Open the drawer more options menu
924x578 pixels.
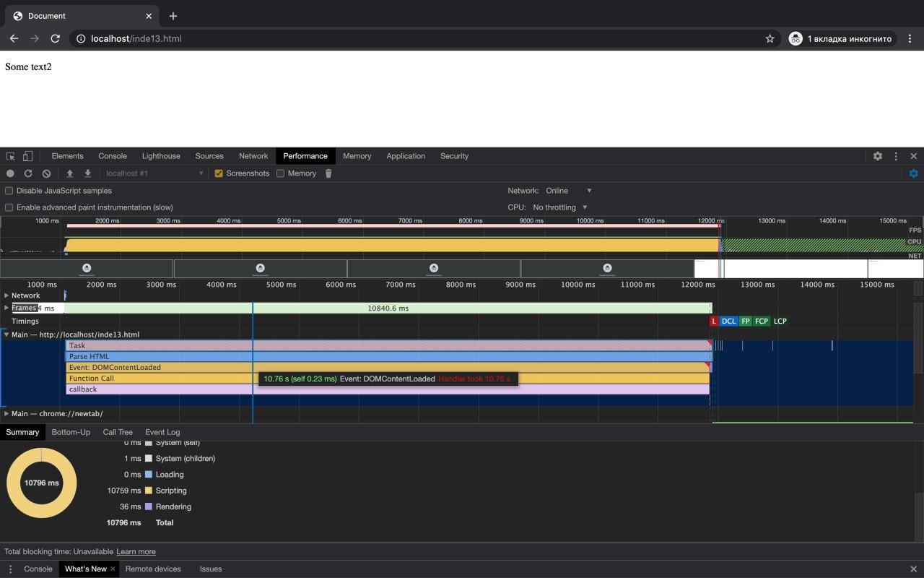pyautogui.click(x=10, y=569)
